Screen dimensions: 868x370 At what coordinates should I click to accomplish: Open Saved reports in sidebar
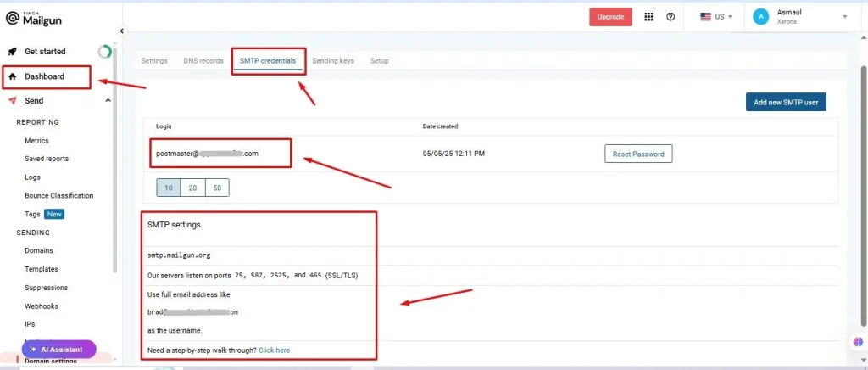point(47,159)
